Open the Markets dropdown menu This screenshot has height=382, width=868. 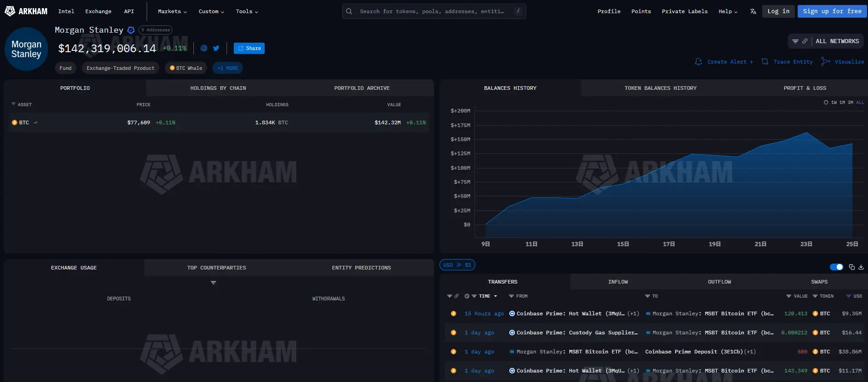pyautogui.click(x=172, y=11)
